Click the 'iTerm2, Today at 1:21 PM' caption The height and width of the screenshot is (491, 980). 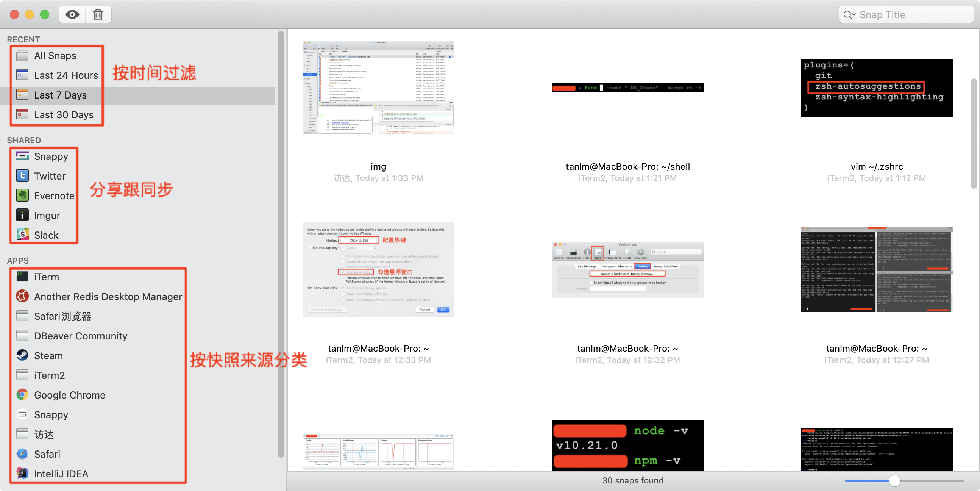[x=627, y=178]
